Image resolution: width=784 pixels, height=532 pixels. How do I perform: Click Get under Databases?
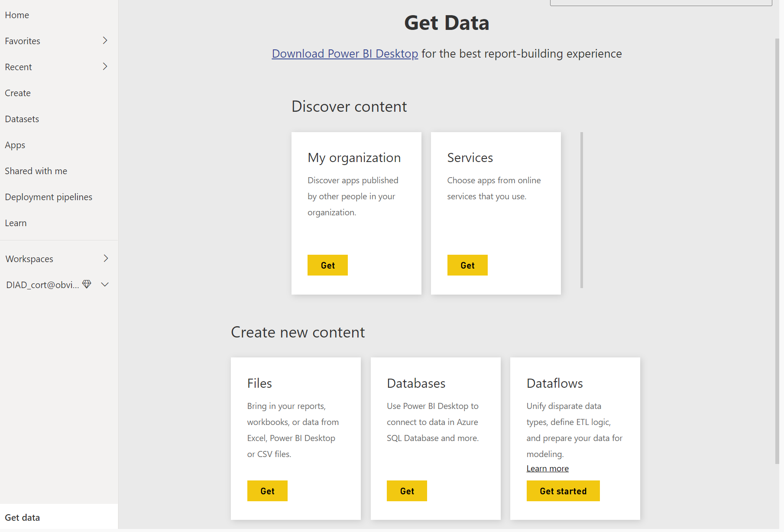(406, 490)
